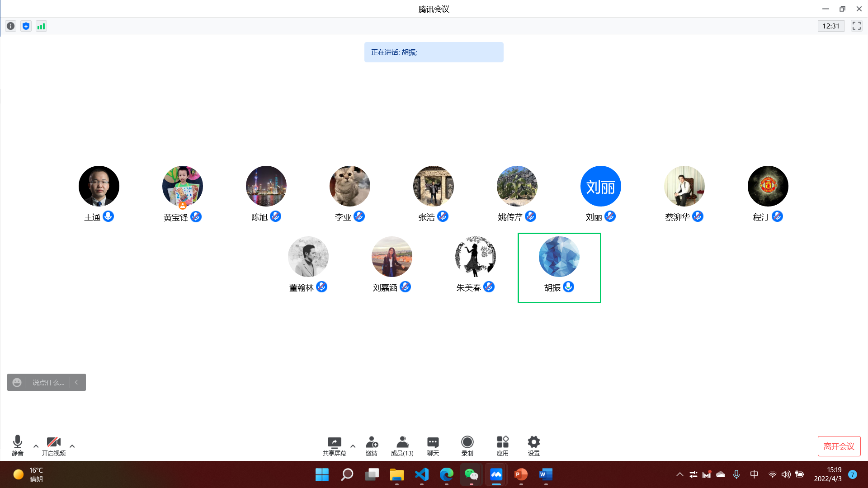Click the muted mic icon beside 刘嘉涵
Image resolution: width=868 pixels, height=488 pixels.
(405, 287)
